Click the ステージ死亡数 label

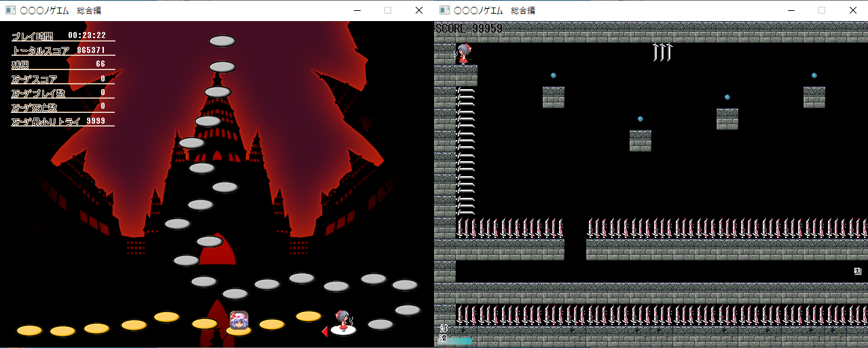[x=35, y=107]
